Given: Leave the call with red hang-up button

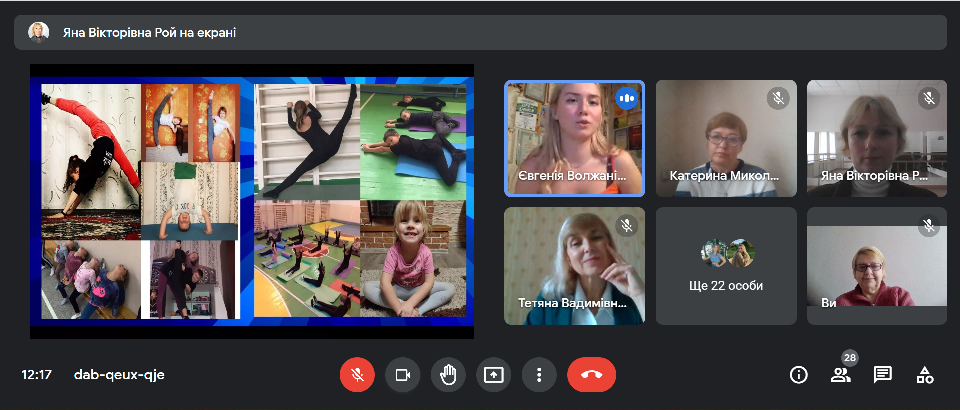Looking at the screenshot, I should (591, 375).
